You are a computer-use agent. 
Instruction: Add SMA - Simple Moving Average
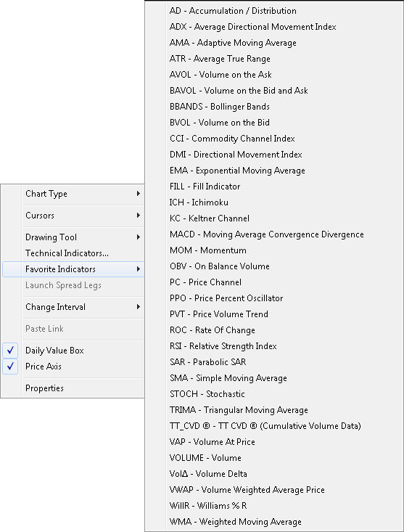[274, 378]
